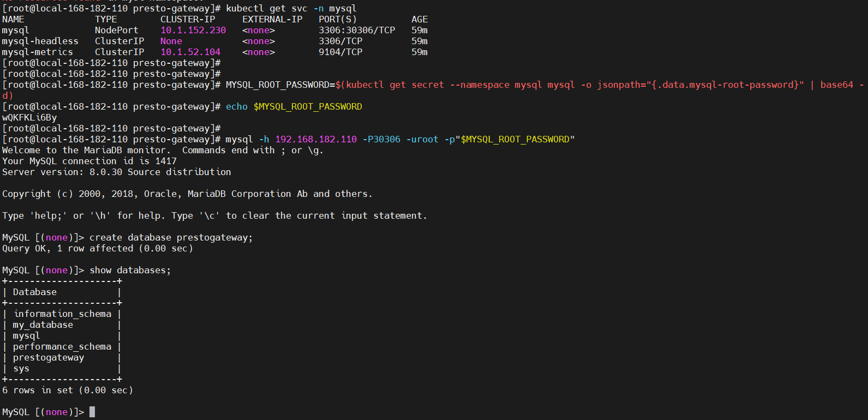Select the performance_schema row
This screenshot has height=420, width=868.
pyautogui.click(x=62, y=347)
